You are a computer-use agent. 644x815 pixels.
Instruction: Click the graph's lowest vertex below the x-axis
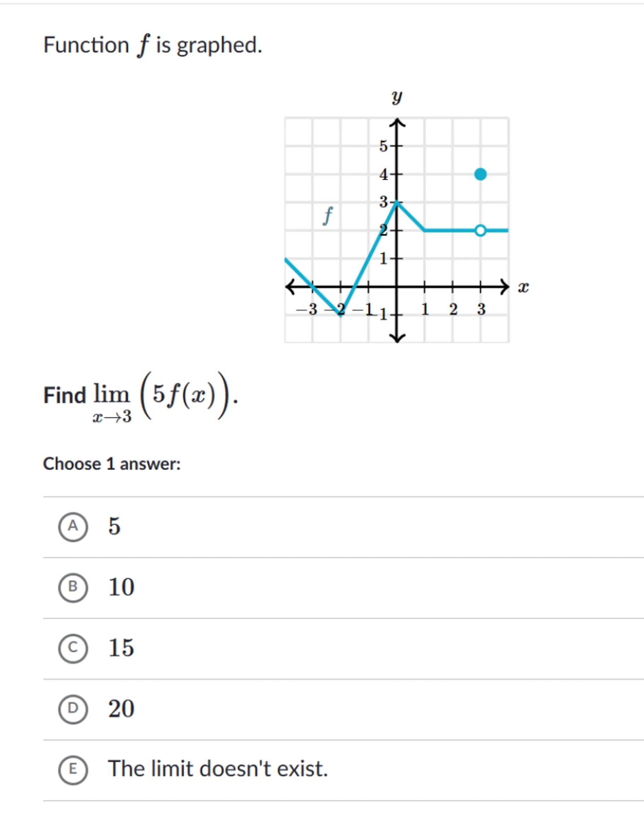coord(341,315)
